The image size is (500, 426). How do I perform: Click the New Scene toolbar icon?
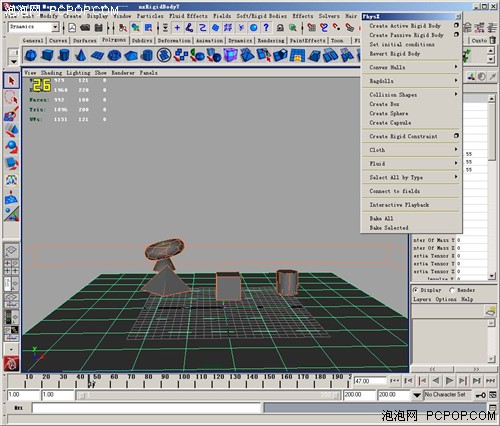pyautogui.click(x=72, y=28)
